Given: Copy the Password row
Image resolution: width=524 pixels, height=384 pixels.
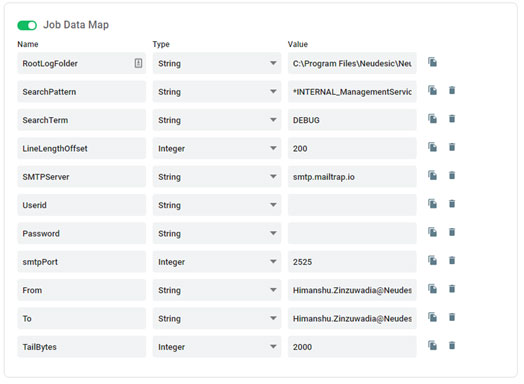Looking at the screenshot, I should pos(432,232).
